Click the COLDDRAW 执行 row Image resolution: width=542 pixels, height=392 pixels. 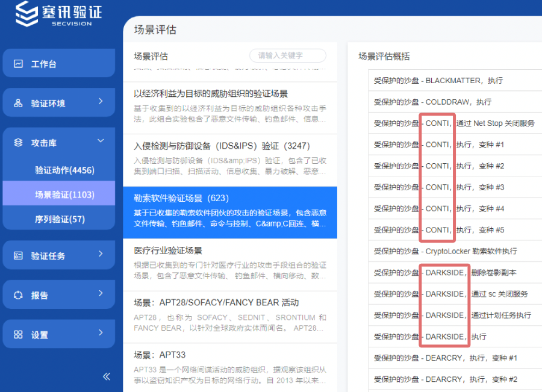(455, 102)
